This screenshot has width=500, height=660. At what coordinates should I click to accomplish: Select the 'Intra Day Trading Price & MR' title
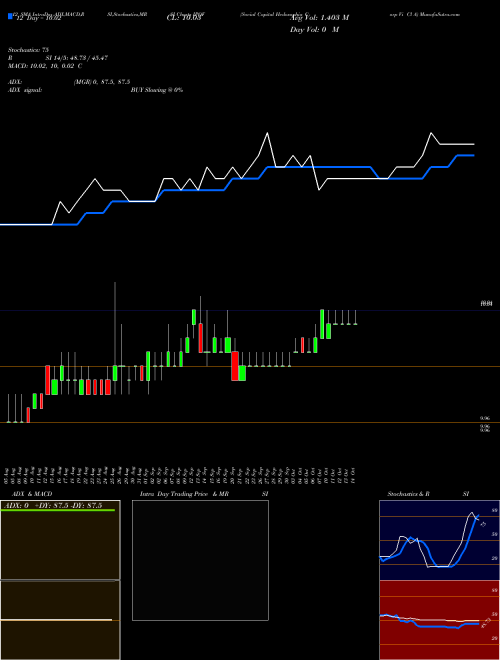(x=184, y=494)
